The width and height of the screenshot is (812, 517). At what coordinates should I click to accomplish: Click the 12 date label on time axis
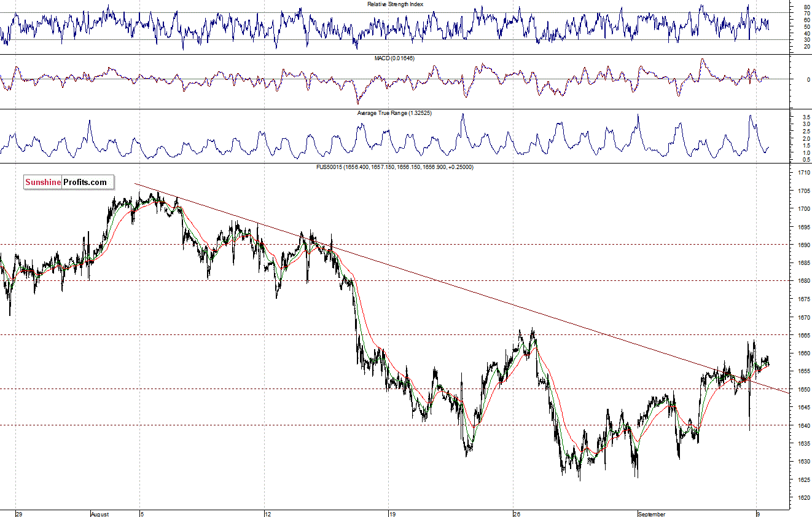point(268,513)
